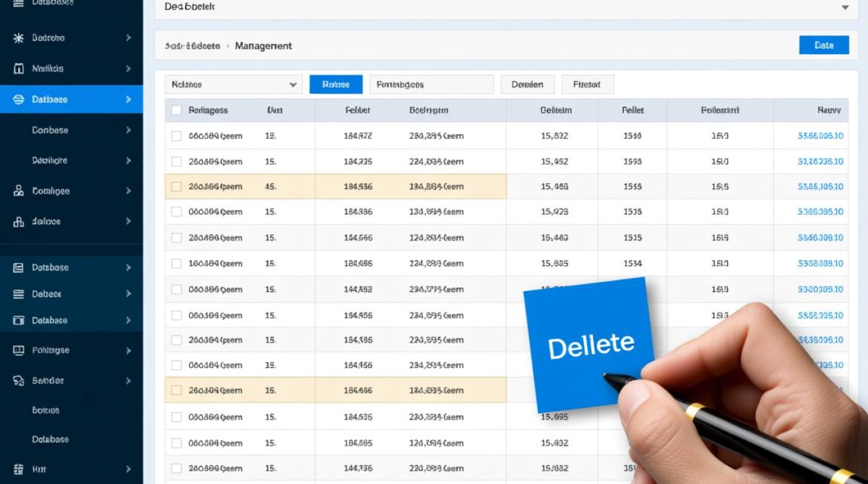Click the icon in the highlighted sidebar item
Screen dimensions: 868x484
(x=19, y=99)
